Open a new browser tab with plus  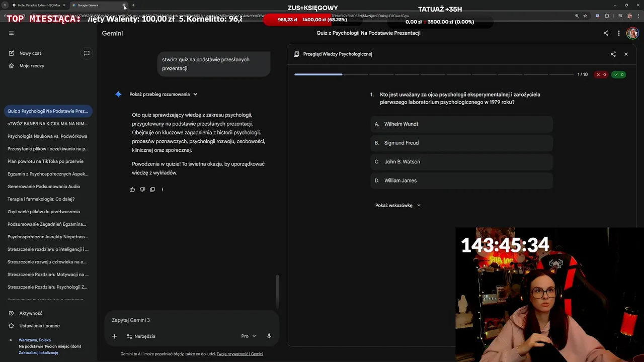click(x=133, y=5)
